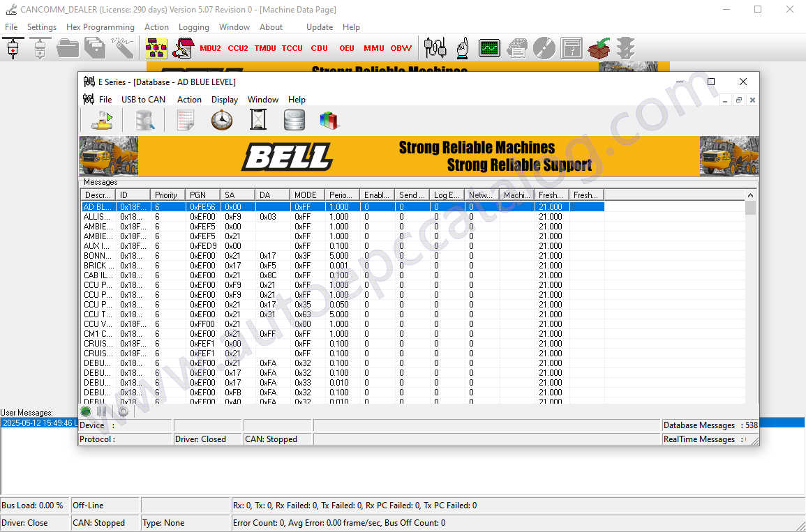Click the Database Messages status field

tap(710, 425)
